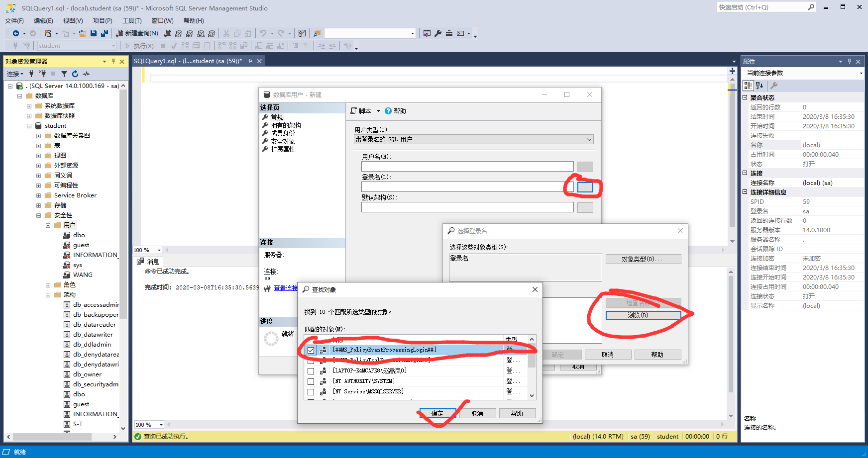
Task: Click the navigate Back arrow in toolbar
Action: pos(16,33)
